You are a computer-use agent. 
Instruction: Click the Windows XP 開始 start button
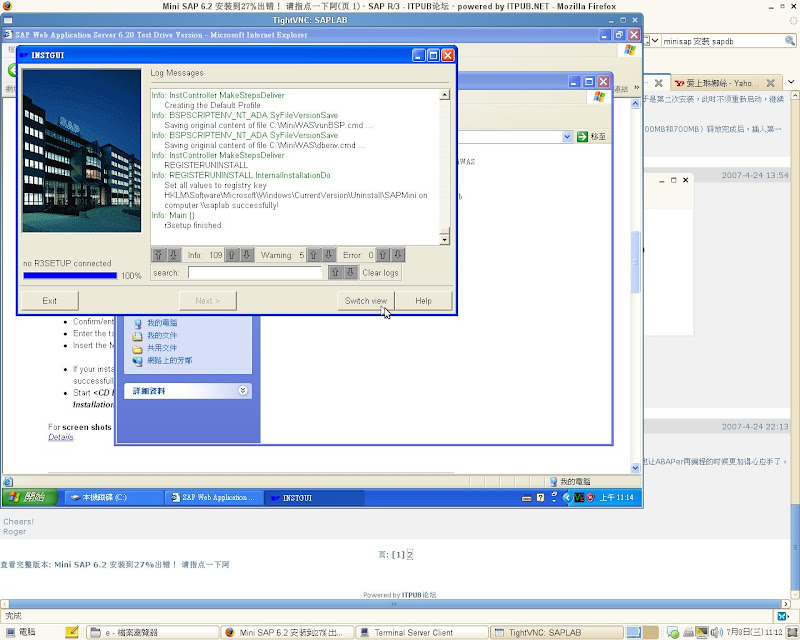[x=30, y=497]
